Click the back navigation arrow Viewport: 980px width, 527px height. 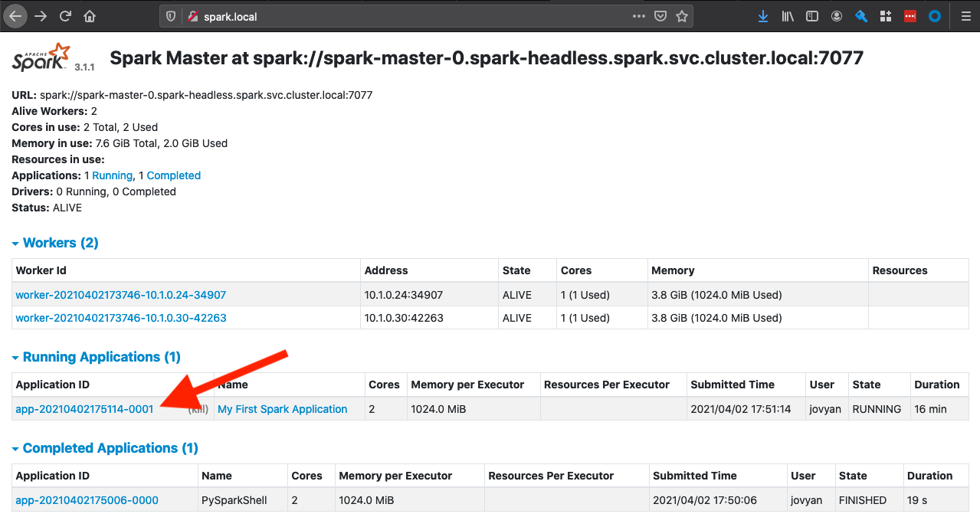[15, 15]
